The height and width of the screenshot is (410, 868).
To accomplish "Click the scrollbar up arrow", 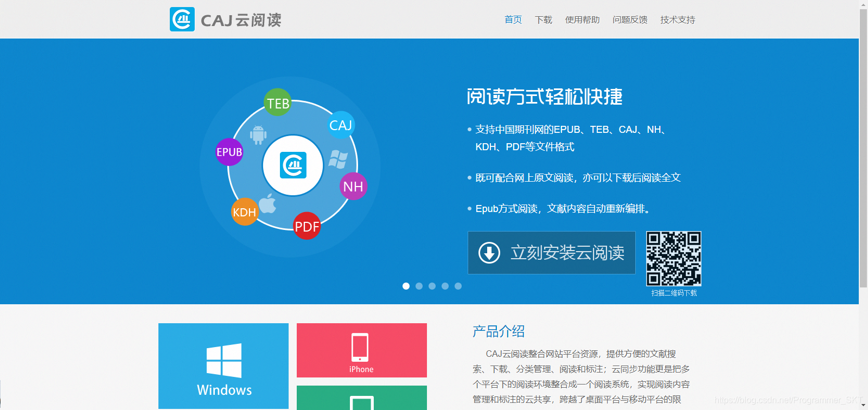I will (x=863, y=4).
